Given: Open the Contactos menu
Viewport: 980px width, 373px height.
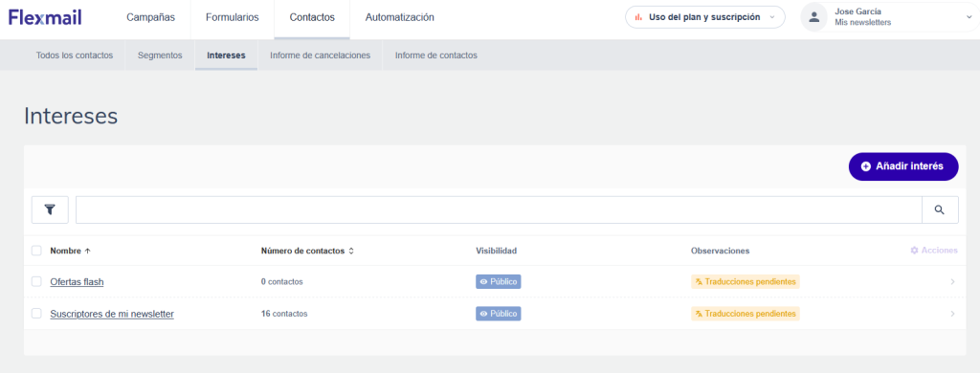Looking at the screenshot, I should (312, 17).
